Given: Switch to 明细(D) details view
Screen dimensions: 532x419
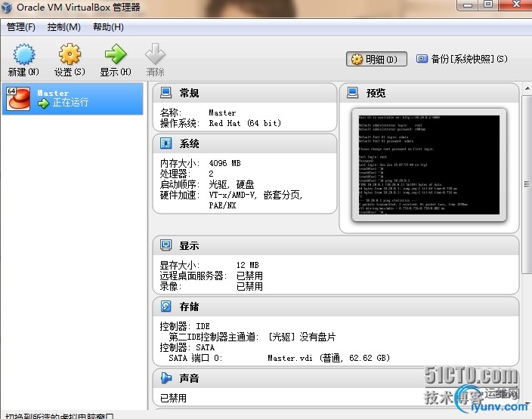Looking at the screenshot, I should pos(376,60).
